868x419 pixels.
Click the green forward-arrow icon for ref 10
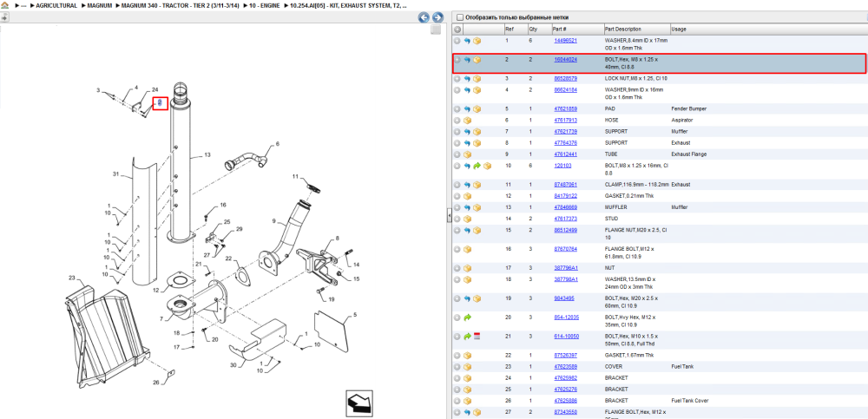[x=477, y=166]
